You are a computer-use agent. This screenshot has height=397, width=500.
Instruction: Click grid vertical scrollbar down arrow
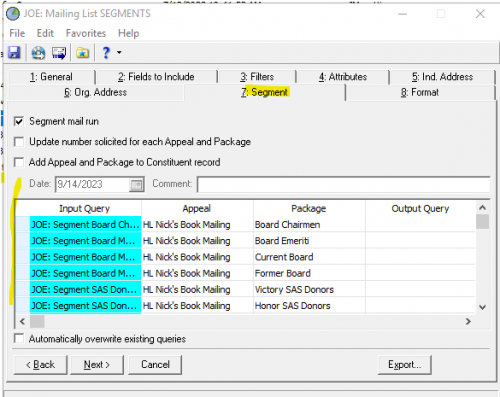482,307
